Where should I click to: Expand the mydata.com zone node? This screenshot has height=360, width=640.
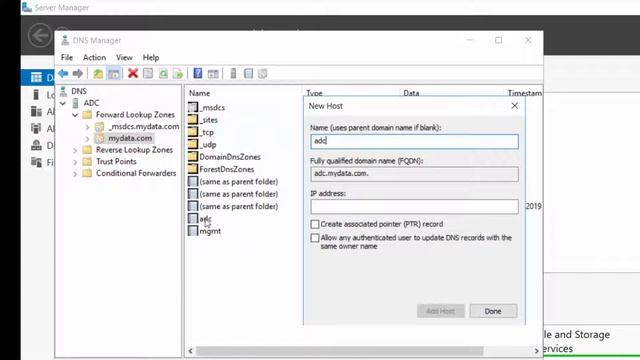87,139
